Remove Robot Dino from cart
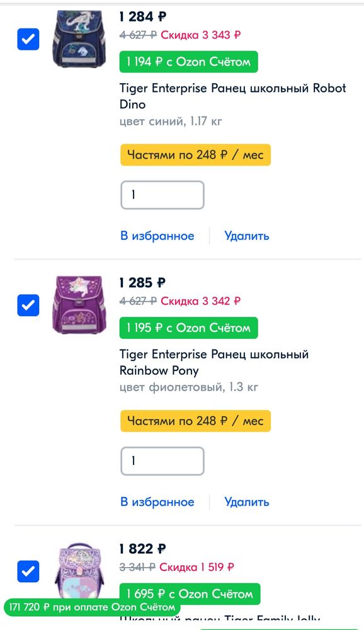The height and width of the screenshot is (630, 364). [246, 235]
